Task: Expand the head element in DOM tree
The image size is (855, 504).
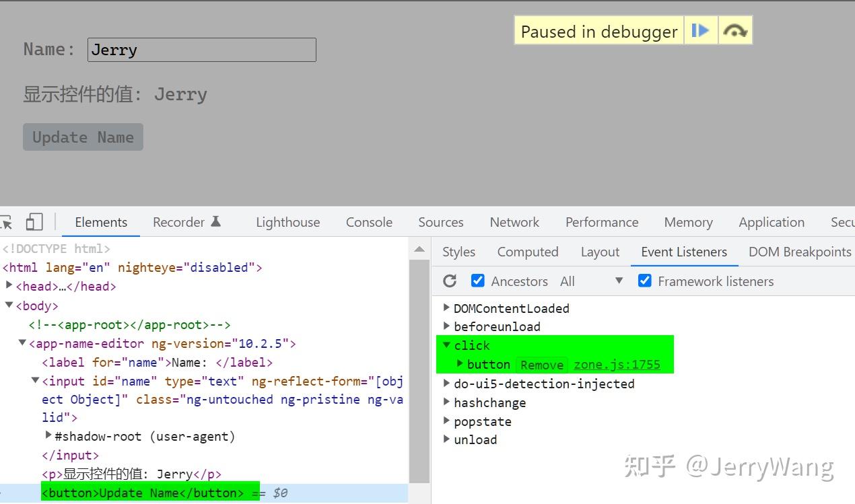Action: 8,286
